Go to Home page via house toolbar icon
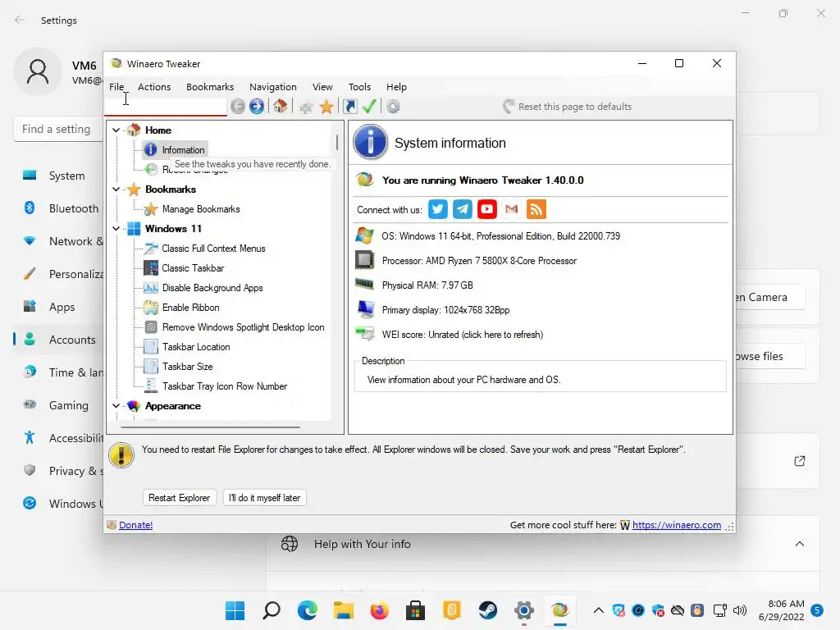Image resolution: width=840 pixels, height=630 pixels. pyautogui.click(x=281, y=106)
